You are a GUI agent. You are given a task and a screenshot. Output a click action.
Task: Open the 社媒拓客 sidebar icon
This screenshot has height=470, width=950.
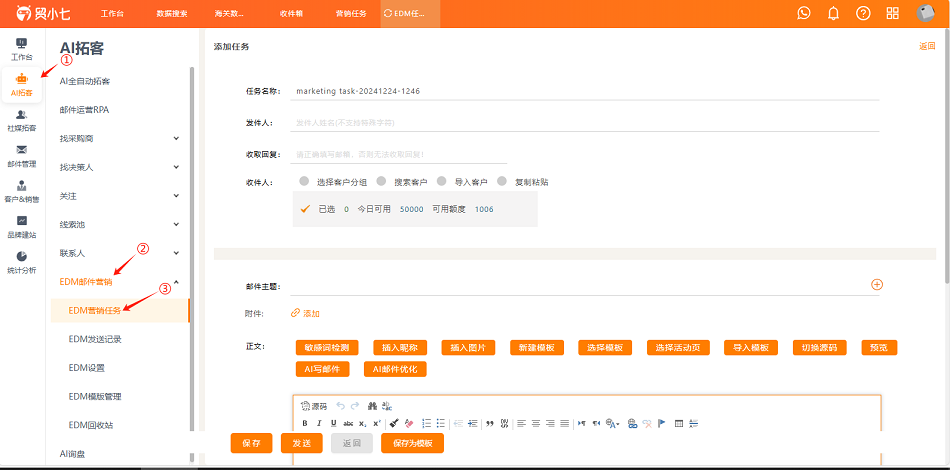(21, 120)
